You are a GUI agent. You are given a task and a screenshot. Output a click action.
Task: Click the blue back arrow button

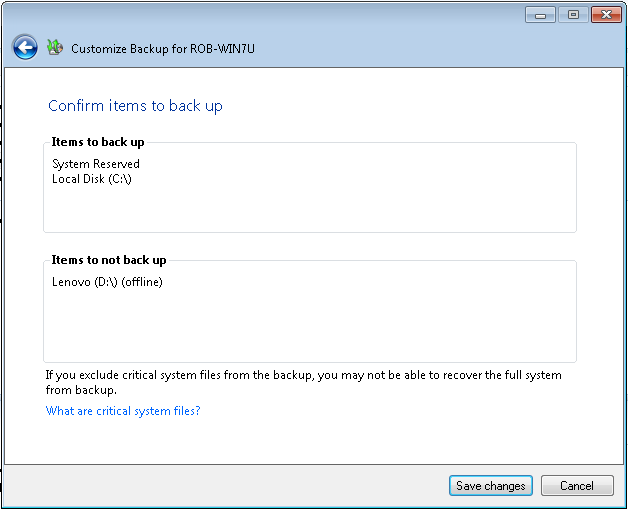25,47
